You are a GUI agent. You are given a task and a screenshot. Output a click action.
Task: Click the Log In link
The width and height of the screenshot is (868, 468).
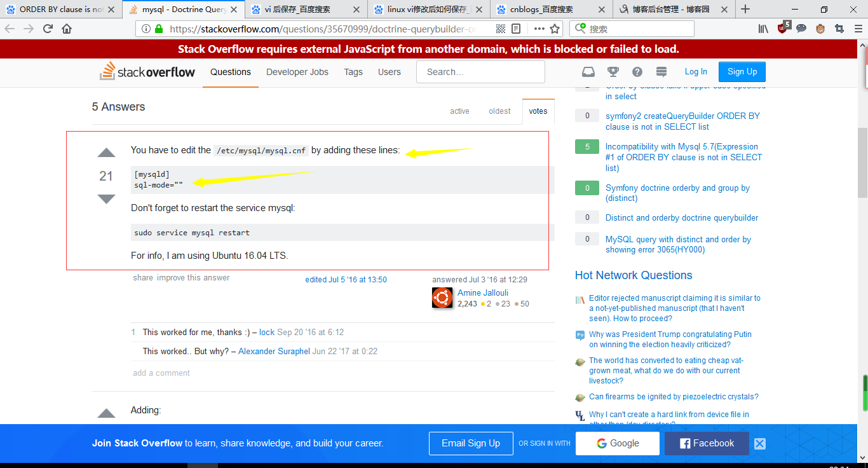(696, 72)
